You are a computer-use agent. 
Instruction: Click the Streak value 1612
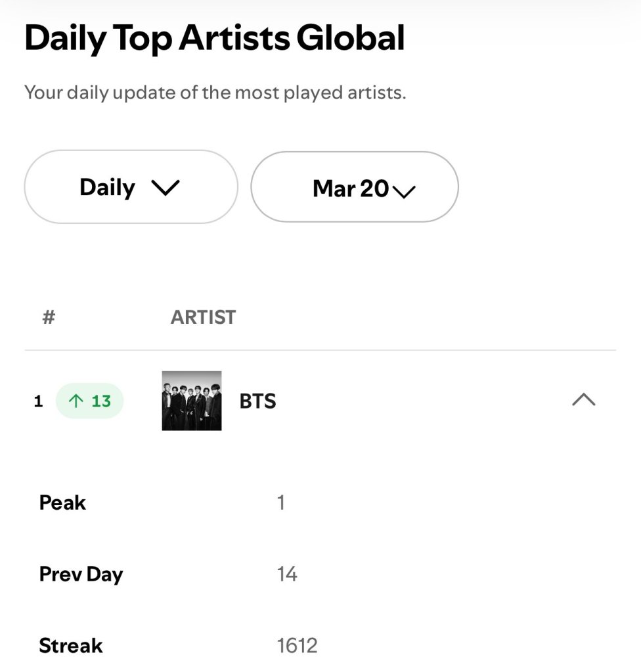pyautogui.click(x=297, y=646)
